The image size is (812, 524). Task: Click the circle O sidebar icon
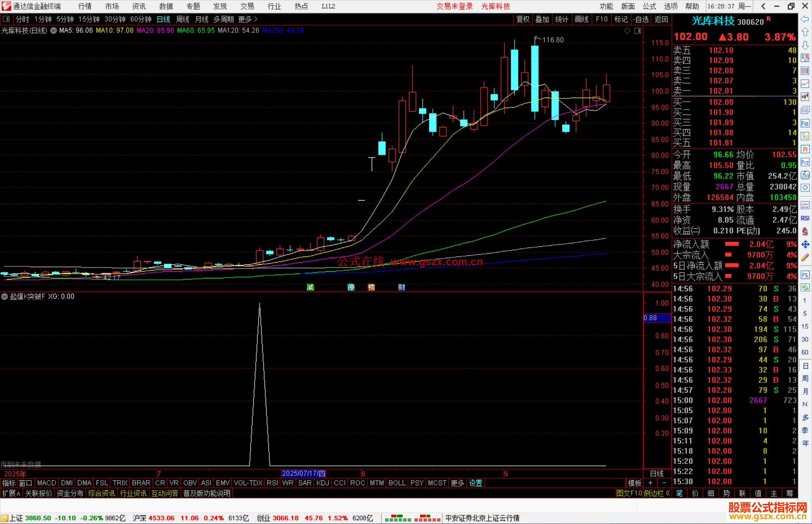805,188
